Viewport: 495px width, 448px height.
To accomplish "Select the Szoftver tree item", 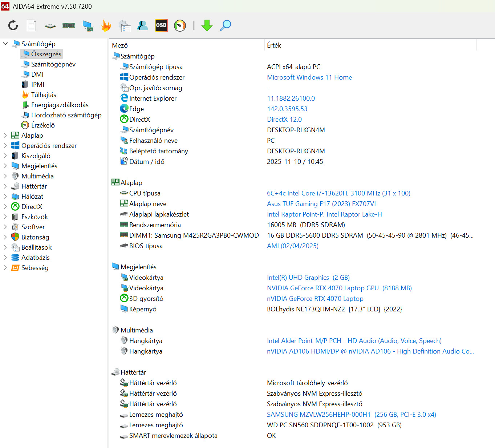I will point(28,227).
